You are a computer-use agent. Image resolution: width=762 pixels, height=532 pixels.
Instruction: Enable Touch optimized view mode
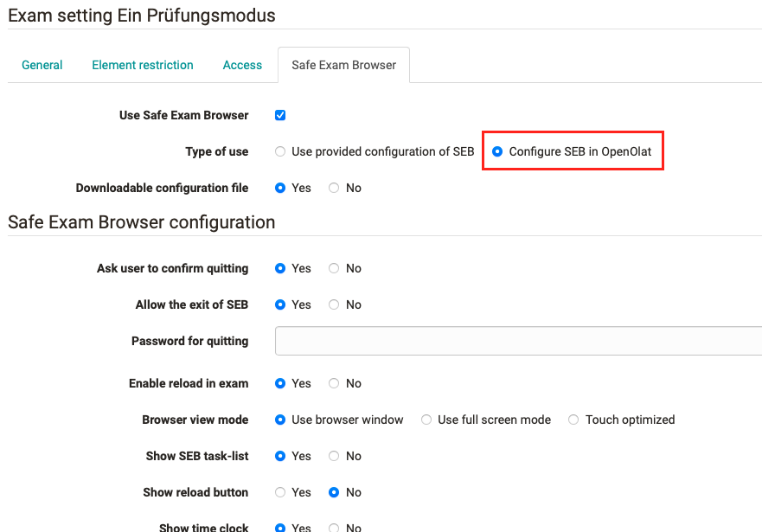pyautogui.click(x=573, y=420)
